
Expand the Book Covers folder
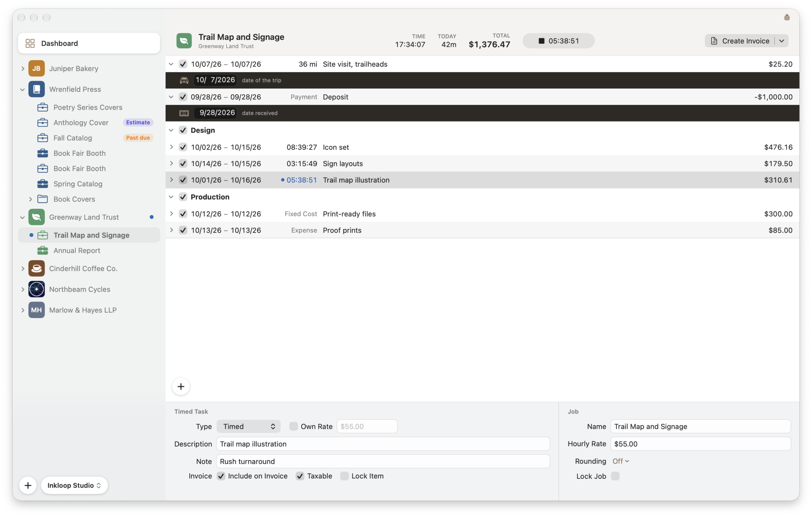[x=30, y=199]
